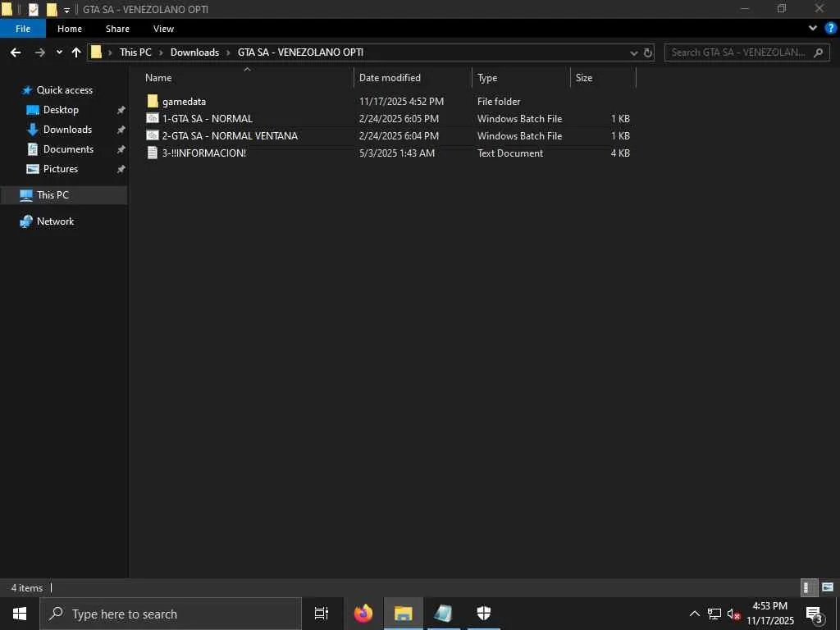Click the File Explorer taskbar icon
Image resolution: width=840 pixels, height=630 pixels.
pyautogui.click(x=404, y=614)
